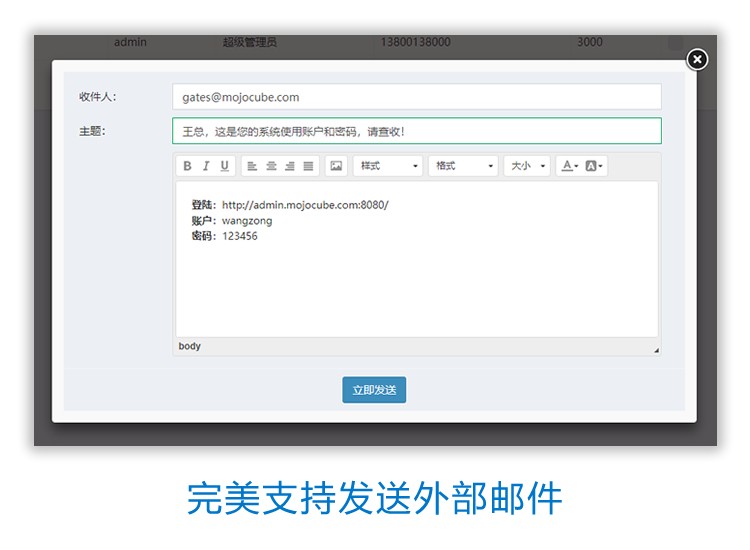Open the 格式 format dropdown
This screenshot has height=550, width=750.
click(463, 166)
